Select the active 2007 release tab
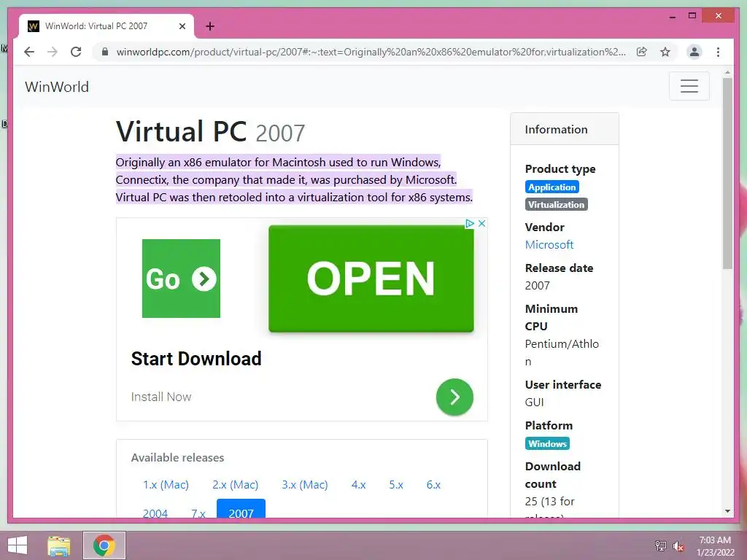This screenshot has width=747, height=560. point(241,508)
